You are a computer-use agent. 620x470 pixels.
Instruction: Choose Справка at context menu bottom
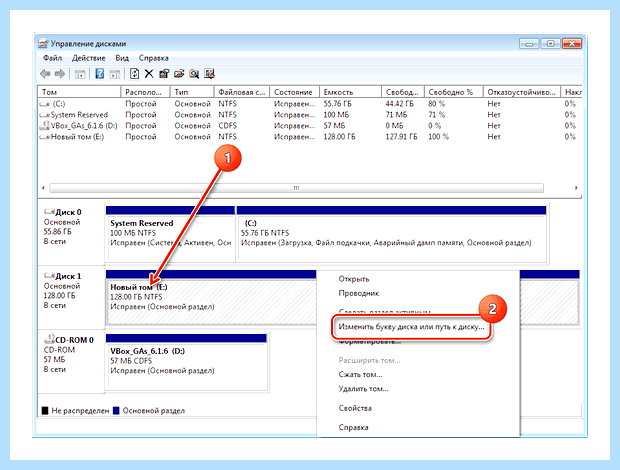353,427
